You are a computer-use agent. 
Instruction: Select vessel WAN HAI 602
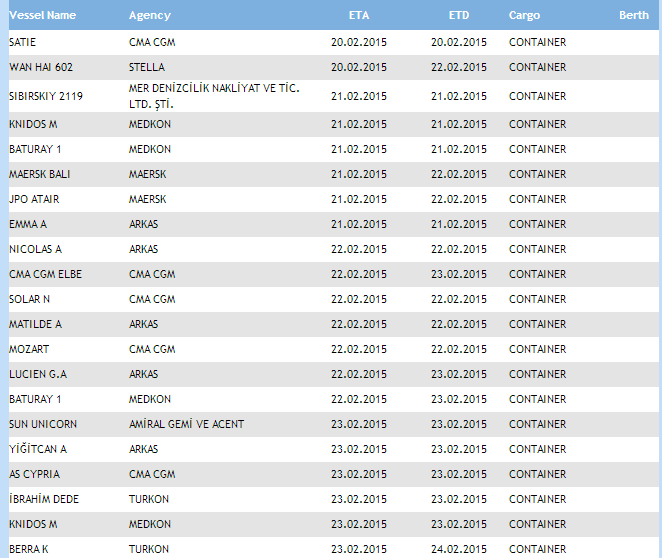pyautogui.click(x=41, y=67)
